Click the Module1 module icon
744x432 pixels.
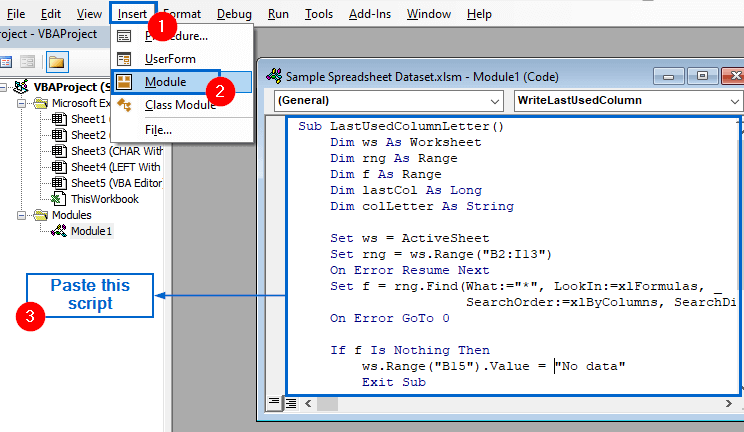click(59, 231)
